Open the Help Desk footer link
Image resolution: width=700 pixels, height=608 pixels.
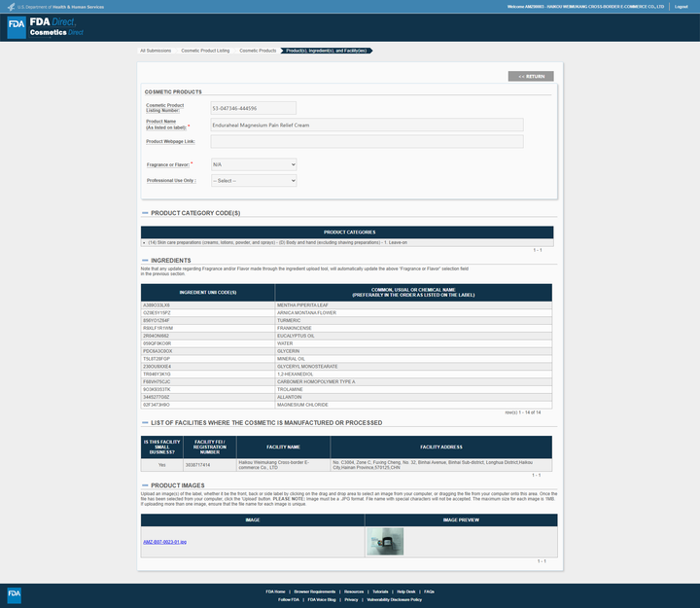pyautogui.click(x=405, y=591)
